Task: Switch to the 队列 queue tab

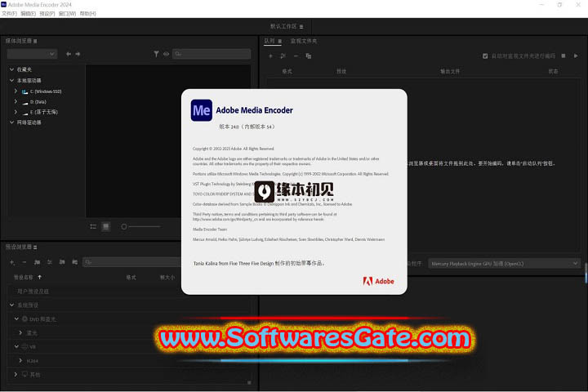Action: (269, 41)
